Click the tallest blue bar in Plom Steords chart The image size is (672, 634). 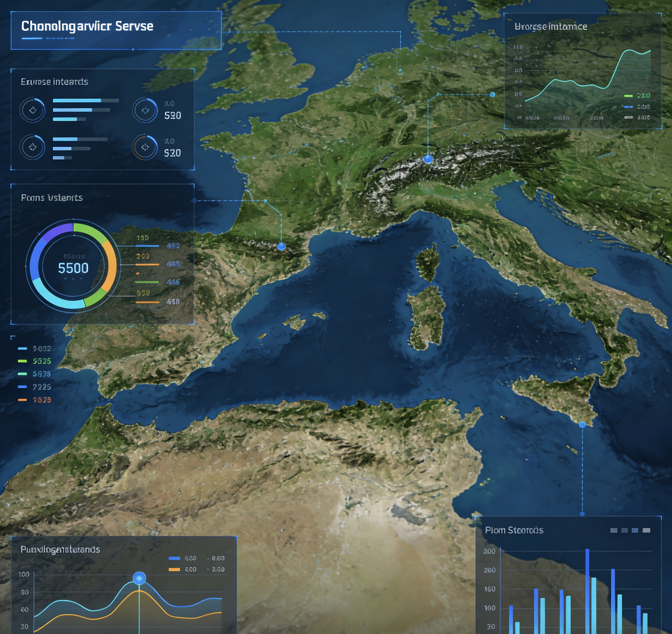click(587, 592)
